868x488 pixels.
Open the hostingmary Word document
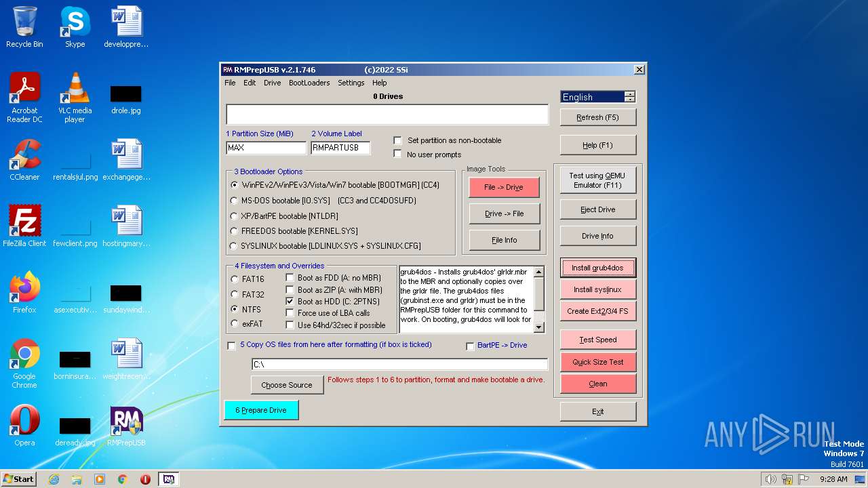tap(126, 226)
